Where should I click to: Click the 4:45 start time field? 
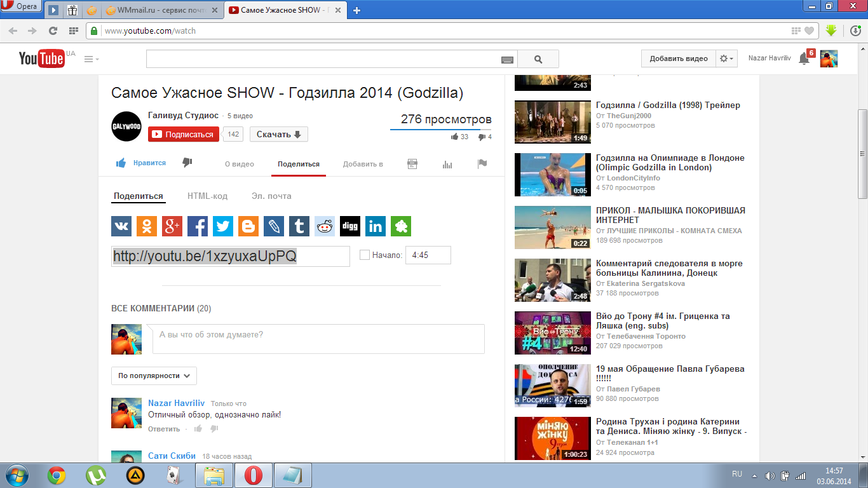pyautogui.click(x=428, y=255)
